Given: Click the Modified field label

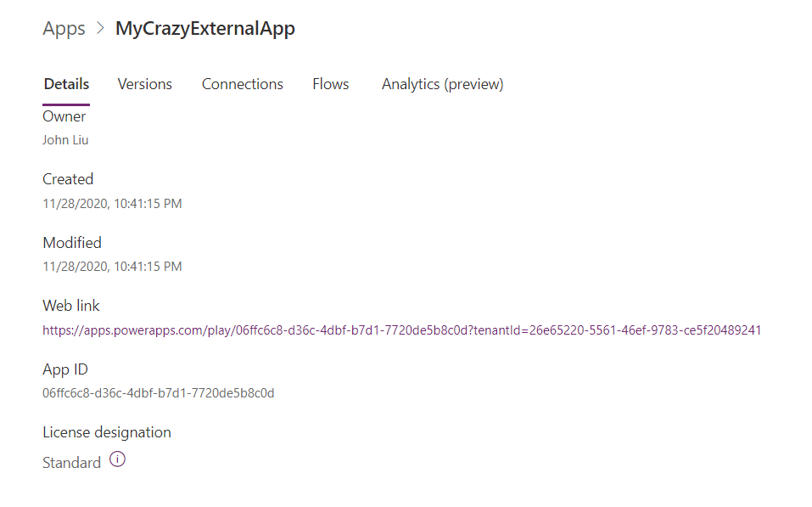Looking at the screenshot, I should [72, 243].
